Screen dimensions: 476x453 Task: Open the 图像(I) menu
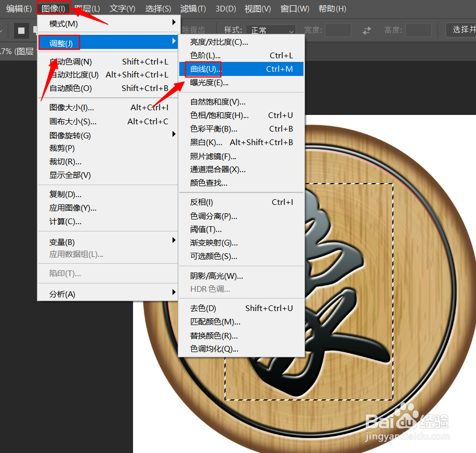point(54,8)
